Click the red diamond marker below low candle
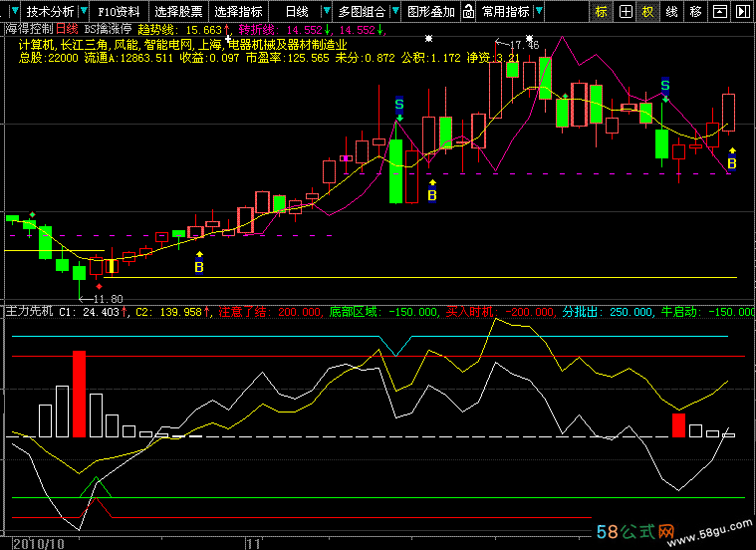This screenshot has width=756, height=550. click(x=100, y=287)
